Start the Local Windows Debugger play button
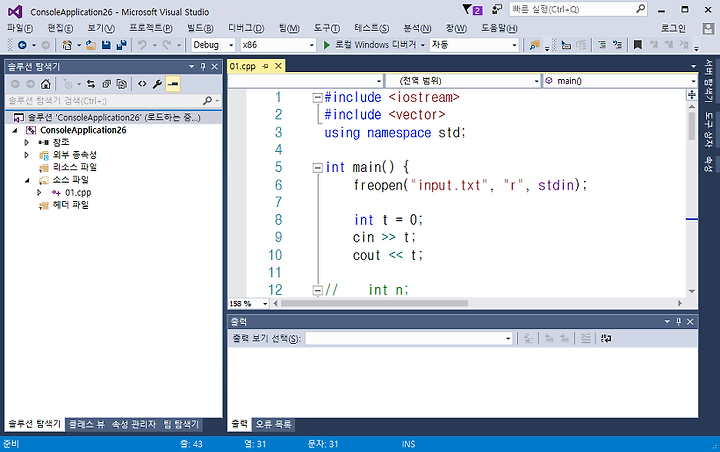Viewport: 720px width, 452px height. coord(326,45)
